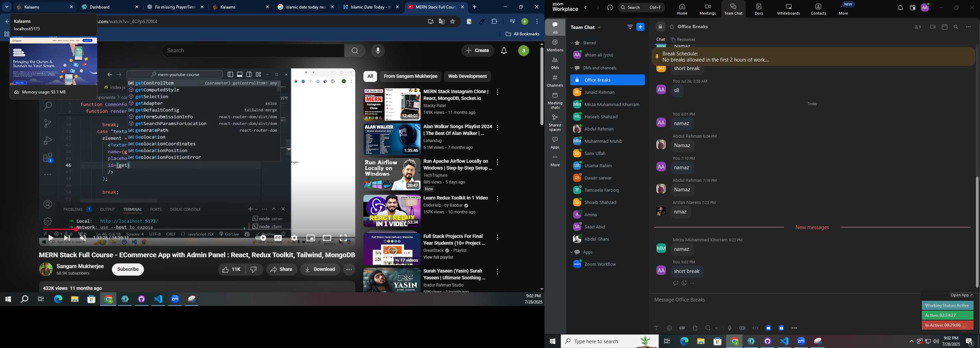The width and height of the screenshot is (980, 348).
Task: Attach a file in message composer
Action: pyautogui.click(x=695, y=328)
